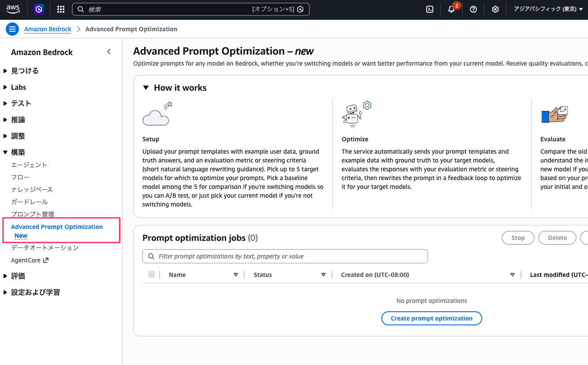Click Create prompt optimization button
This screenshot has height=365, width=588.
(432, 318)
